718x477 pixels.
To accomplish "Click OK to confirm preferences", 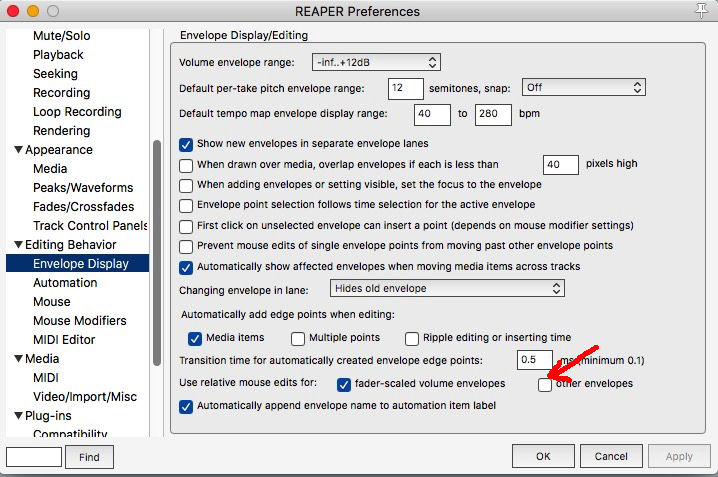I will (543, 456).
